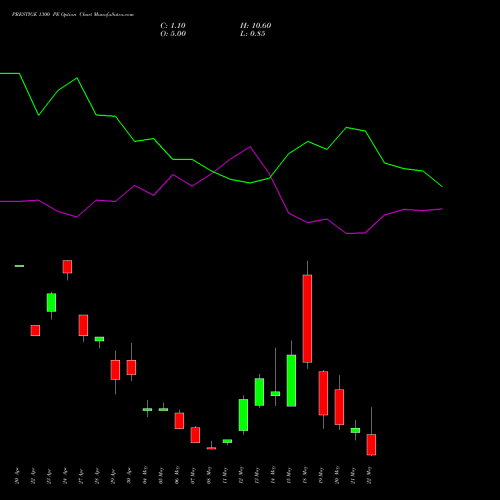Viewport: 500px width, 500px height.
Task: Select the high value 'H: 10.60'
Action: [256, 26]
